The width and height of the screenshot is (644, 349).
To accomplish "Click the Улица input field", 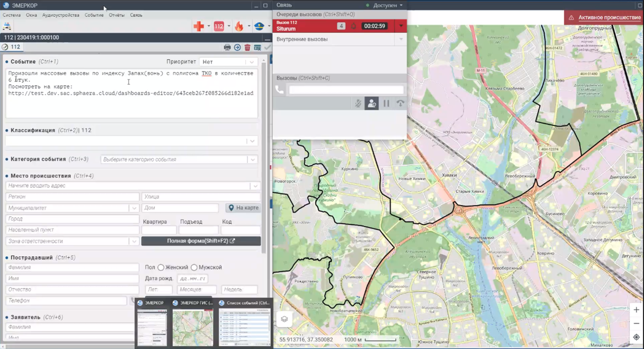I will [x=201, y=197].
